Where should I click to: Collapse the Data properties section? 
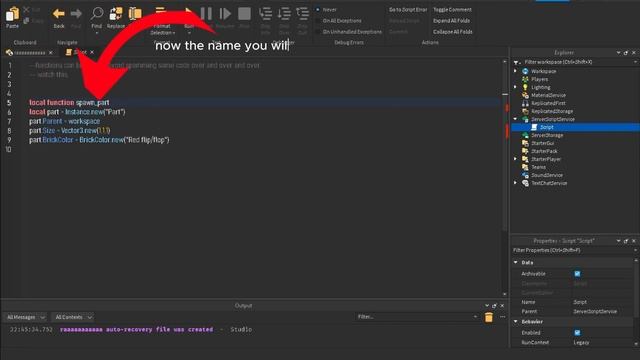[516, 262]
